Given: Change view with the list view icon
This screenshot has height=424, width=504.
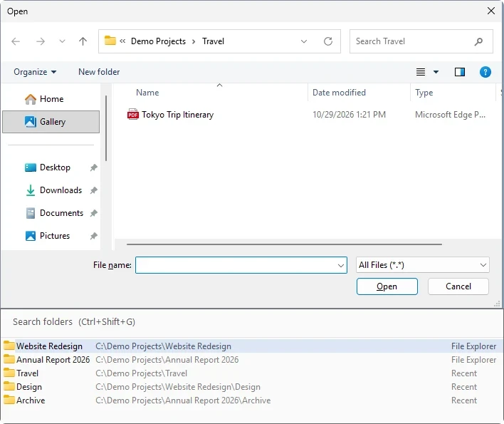Looking at the screenshot, I should pos(421,72).
